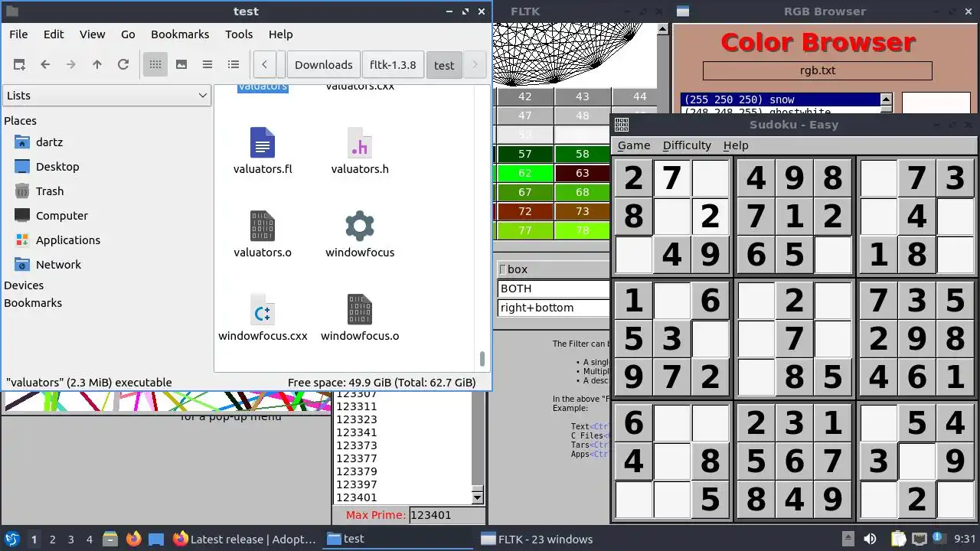Click the Sudoku window title icon
980x551 pixels.
point(622,125)
